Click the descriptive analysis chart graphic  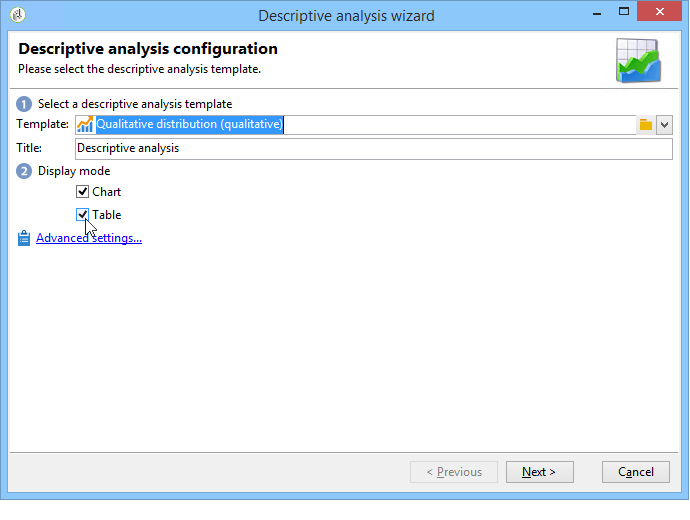click(x=639, y=61)
